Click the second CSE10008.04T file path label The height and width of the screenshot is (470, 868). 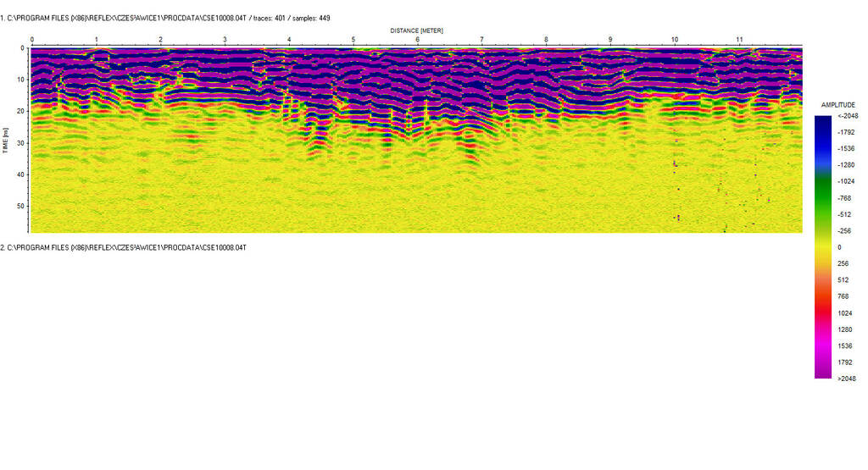[x=123, y=246]
